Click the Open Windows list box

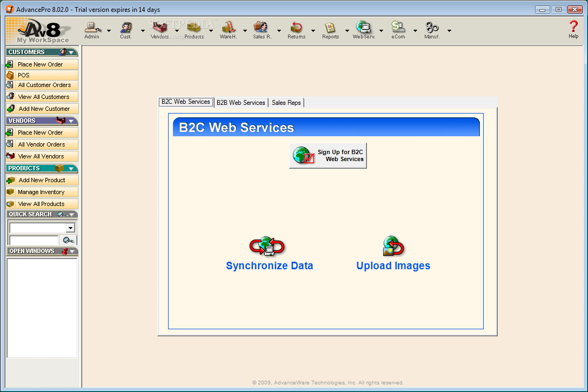[42, 308]
